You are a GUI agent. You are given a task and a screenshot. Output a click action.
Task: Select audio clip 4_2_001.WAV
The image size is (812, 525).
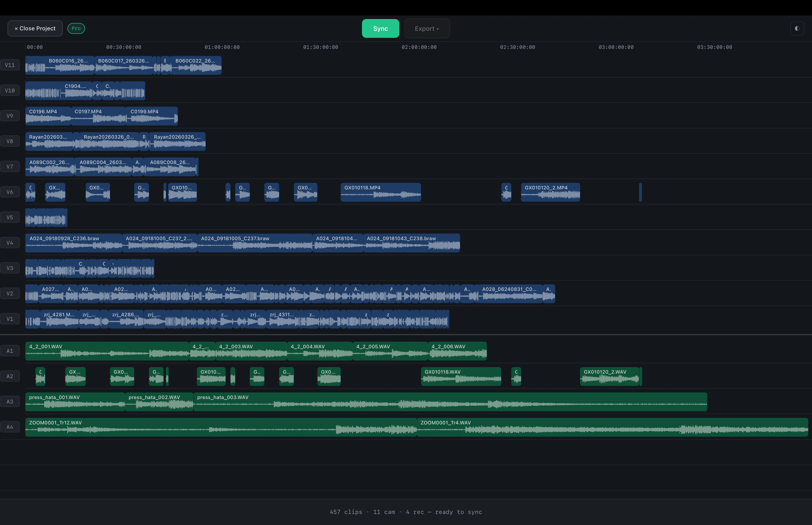tap(107, 351)
